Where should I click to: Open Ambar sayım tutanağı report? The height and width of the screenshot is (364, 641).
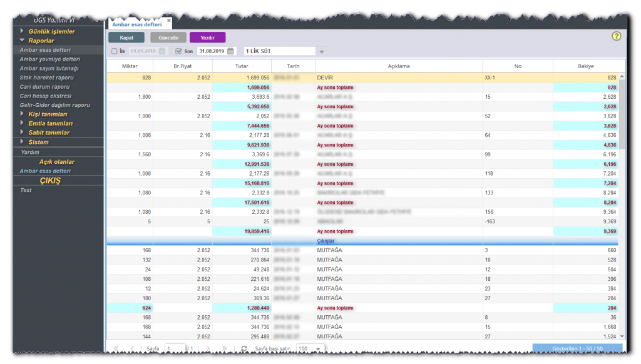tap(49, 68)
